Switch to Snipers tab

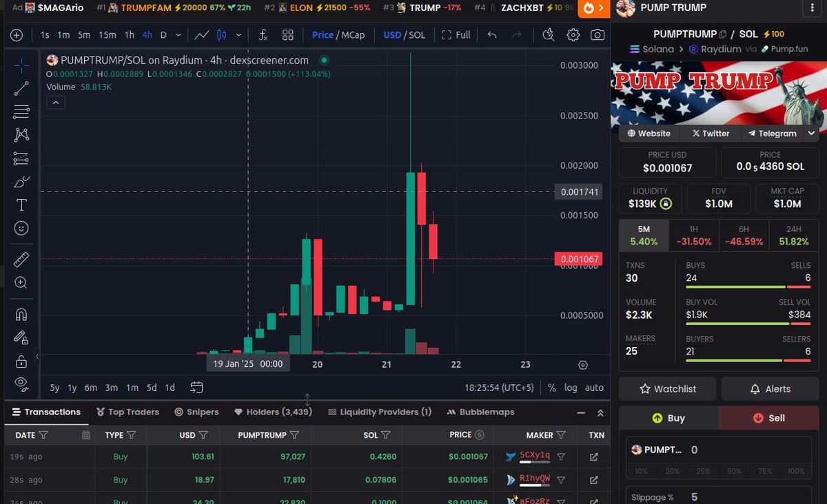coord(196,412)
